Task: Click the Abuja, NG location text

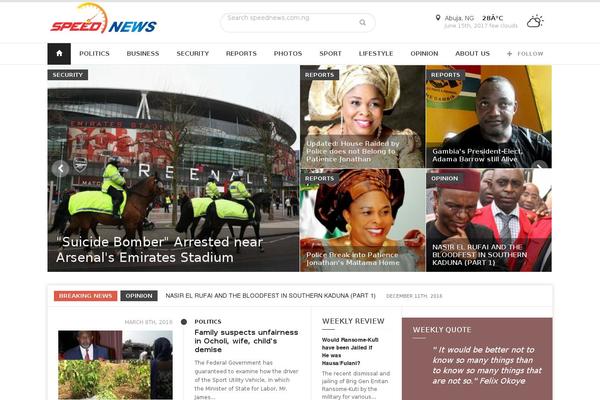Action: pyautogui.click(x=459, y=18)
